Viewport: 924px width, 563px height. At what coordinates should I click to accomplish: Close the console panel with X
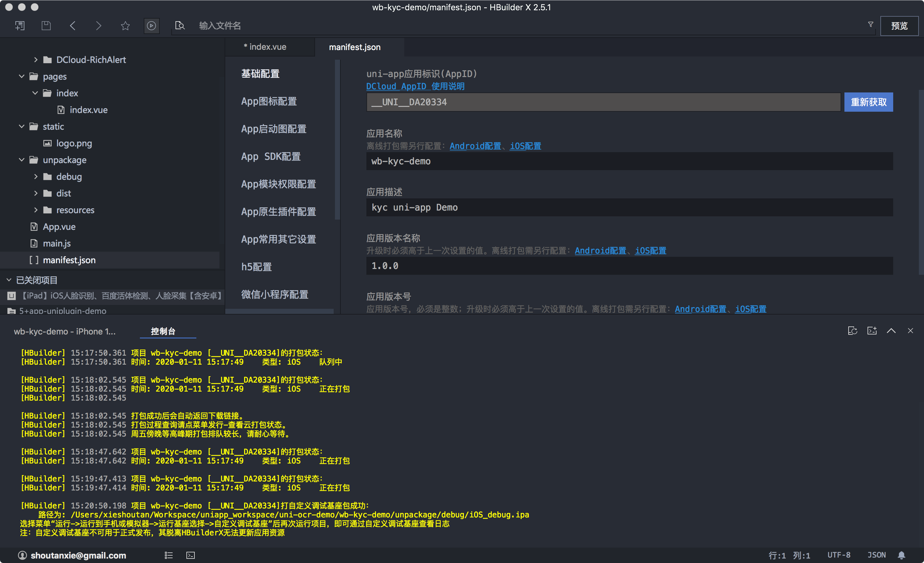[911, 331]
